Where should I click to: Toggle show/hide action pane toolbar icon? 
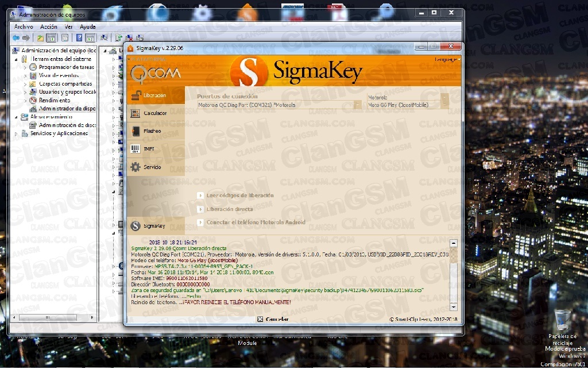tap(90, 37)
